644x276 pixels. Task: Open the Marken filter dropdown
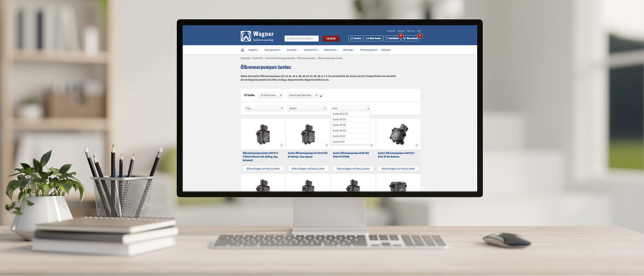click(307, 108)
